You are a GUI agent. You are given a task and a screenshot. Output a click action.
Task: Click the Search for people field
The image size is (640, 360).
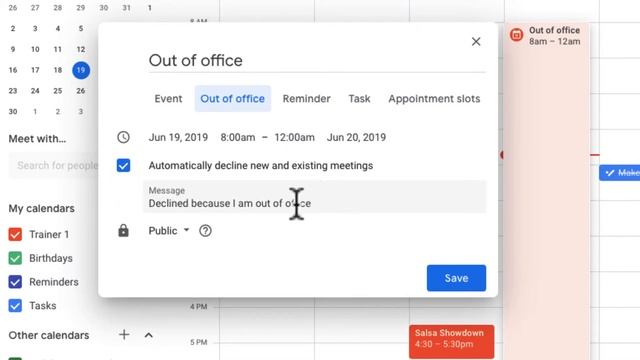[x=53, y=165]
